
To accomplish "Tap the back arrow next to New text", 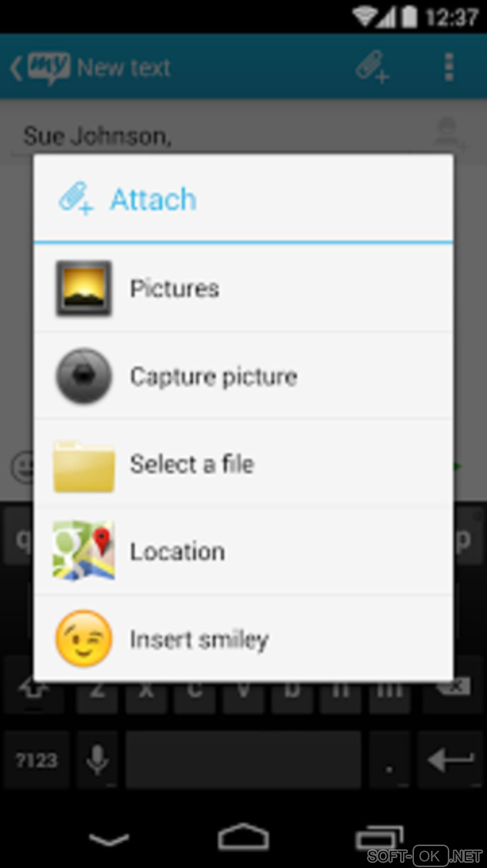I will click(x=16, y=67).
